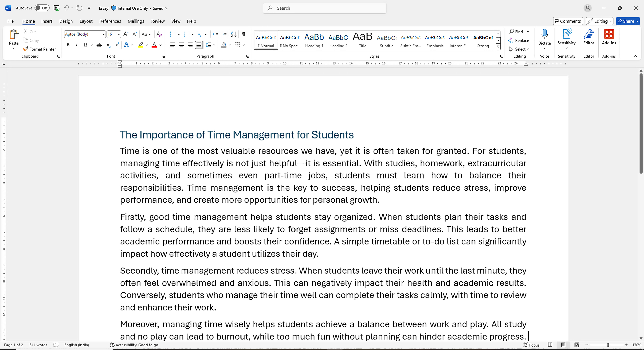The height and width of the screenshot is (350, 644).
Task: Click the Save icon in title bar
Action: (x=57, y=8)
